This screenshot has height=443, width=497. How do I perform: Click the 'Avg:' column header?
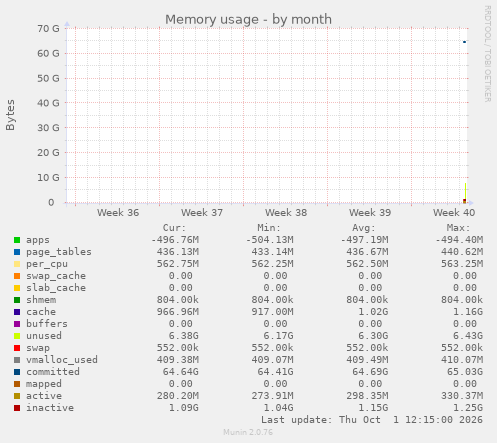point(364,228)
